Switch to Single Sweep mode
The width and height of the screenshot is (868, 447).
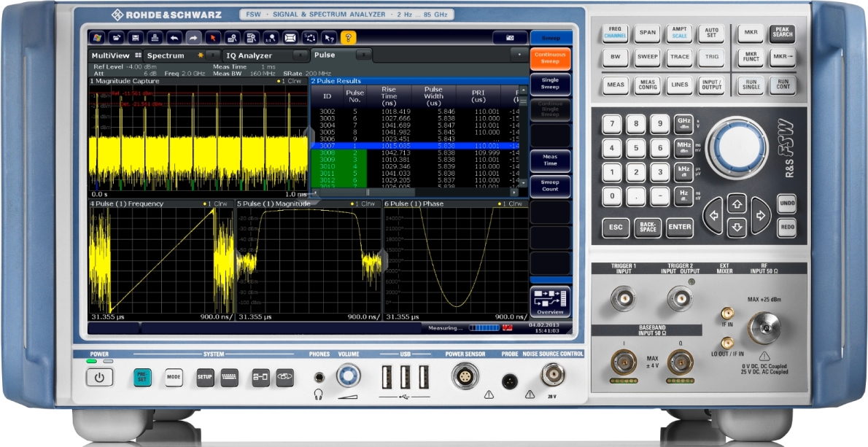point(551,84)
